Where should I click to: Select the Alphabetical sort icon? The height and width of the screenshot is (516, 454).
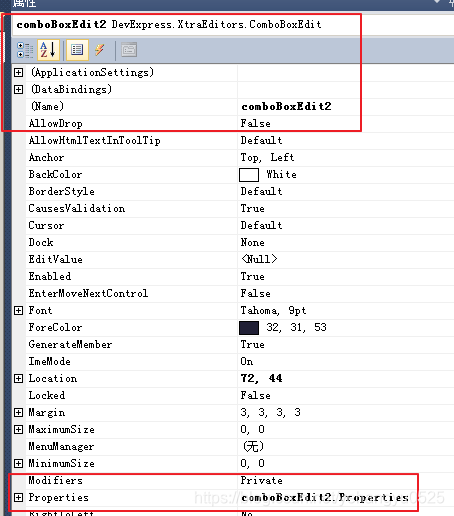point(48,50)
